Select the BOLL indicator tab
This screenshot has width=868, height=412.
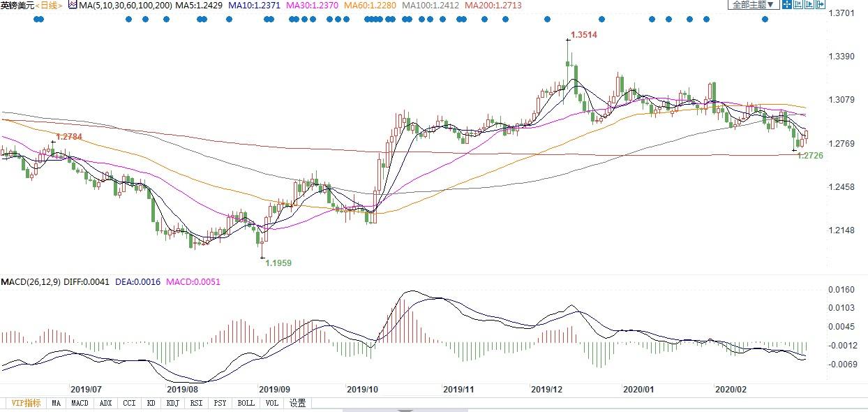pos(246,403)
